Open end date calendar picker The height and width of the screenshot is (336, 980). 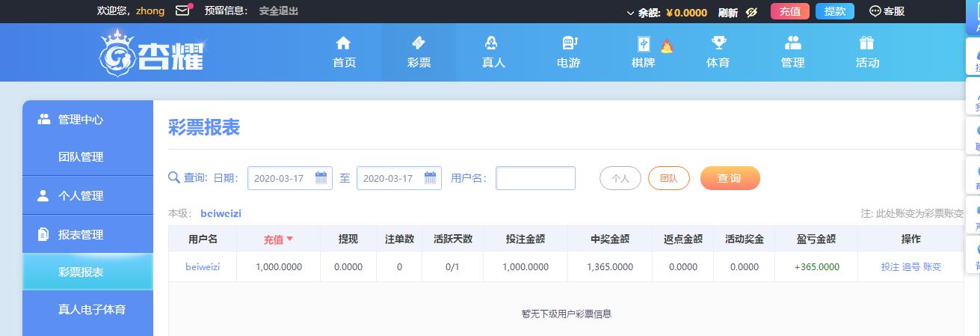(431, 178)
